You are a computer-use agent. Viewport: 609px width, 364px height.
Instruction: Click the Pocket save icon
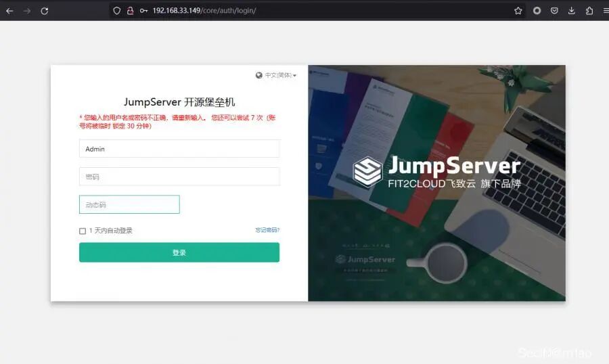554,11
